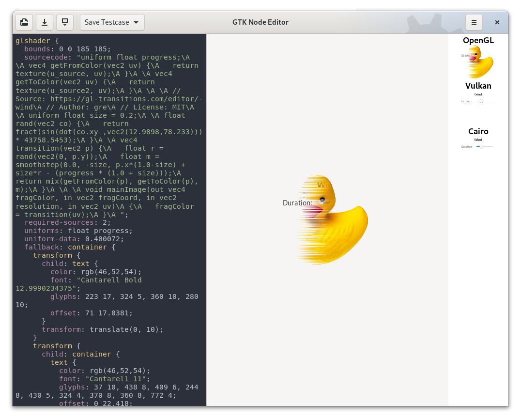The width and height of the screenshot is (521, 420).
Task: Click the 'offset: 71 17.0381;' line
Action: click(x=92, y=313)
